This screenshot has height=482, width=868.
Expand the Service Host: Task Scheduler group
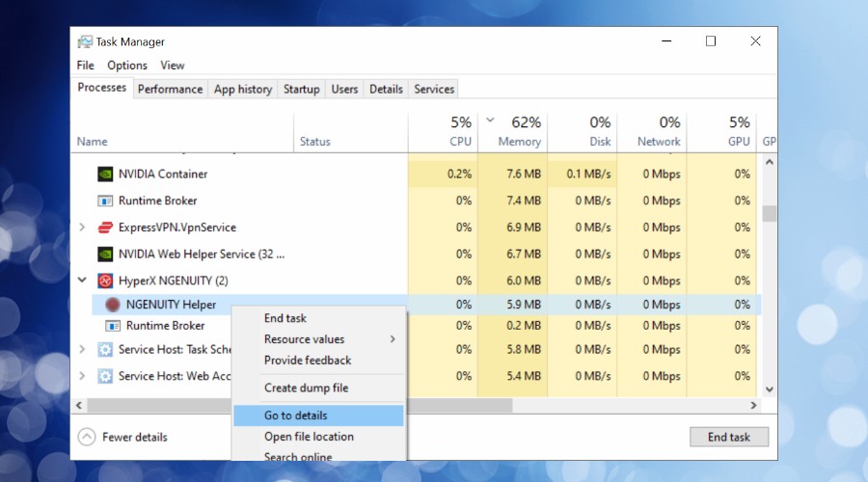pos(82,349)
